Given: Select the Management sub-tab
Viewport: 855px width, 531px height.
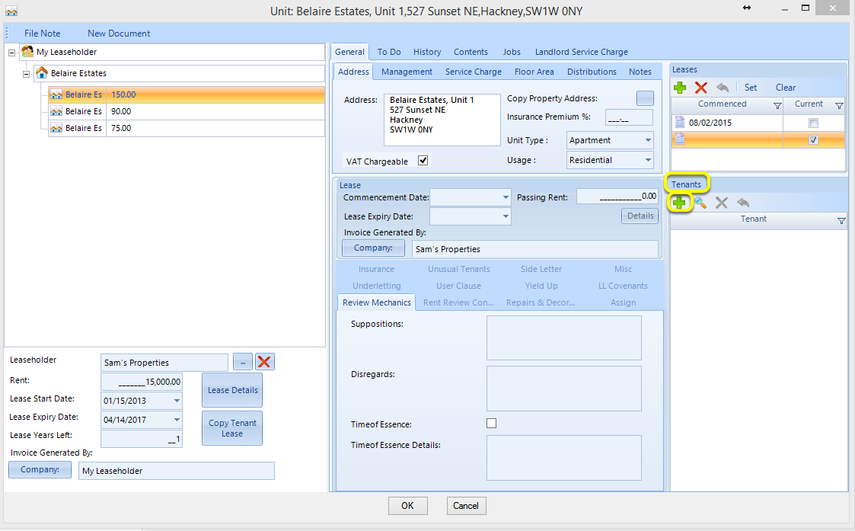Looking at the screenshot, I should [x=407, y=71].
